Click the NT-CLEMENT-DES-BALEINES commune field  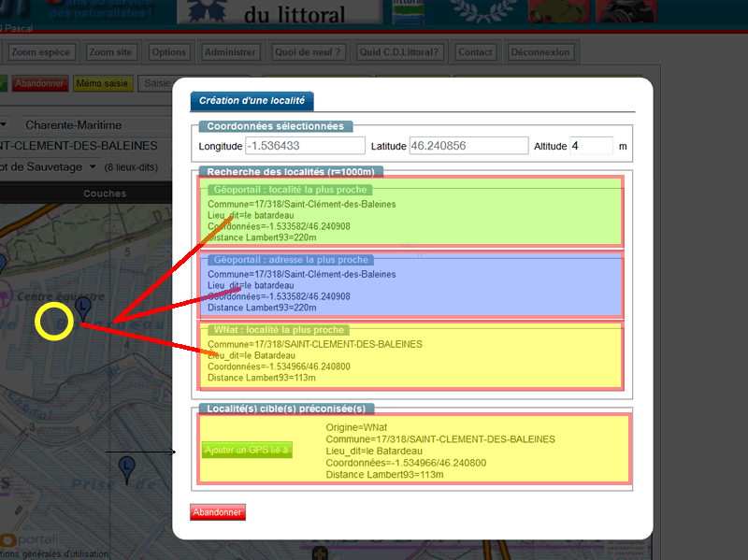[79, 146]
